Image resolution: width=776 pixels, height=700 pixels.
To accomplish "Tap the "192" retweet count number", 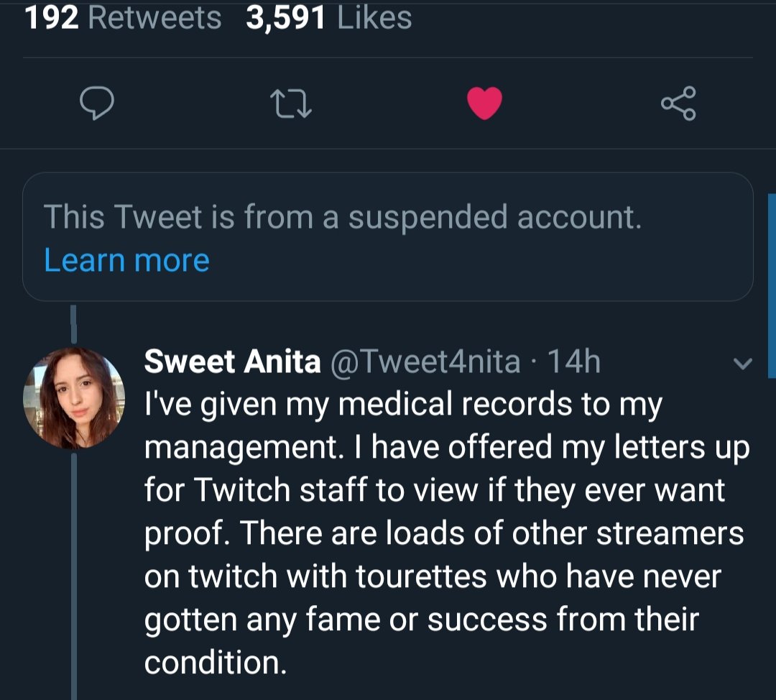I will click(51, 17).
